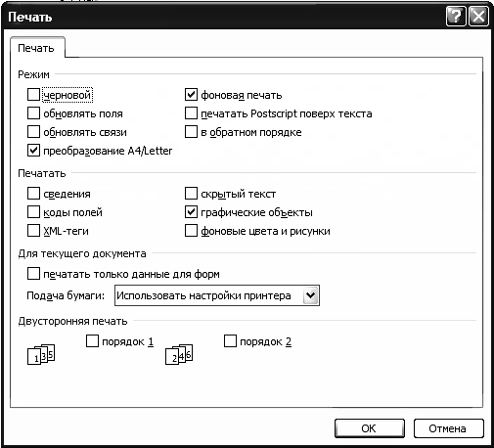The width and height of the screenshot is (494, 448).
Task: Disable преобразование A4/Letter checkbox
Action: point(33,151)
